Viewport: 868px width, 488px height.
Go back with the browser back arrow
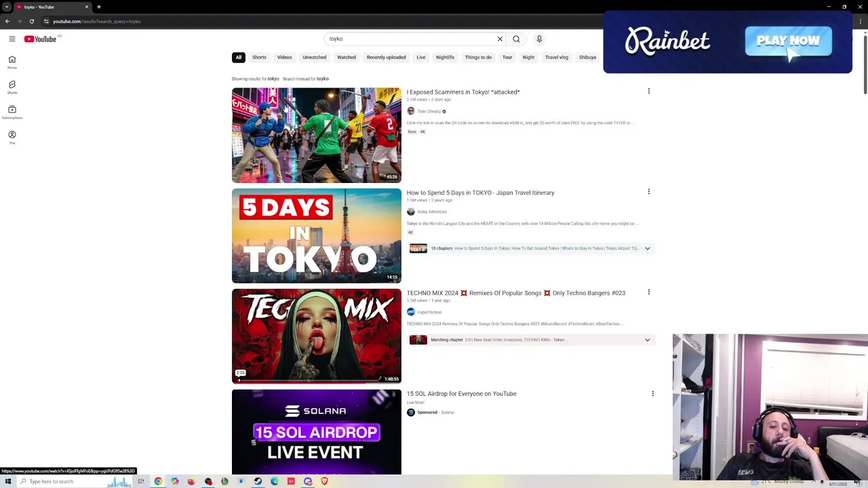7,21
